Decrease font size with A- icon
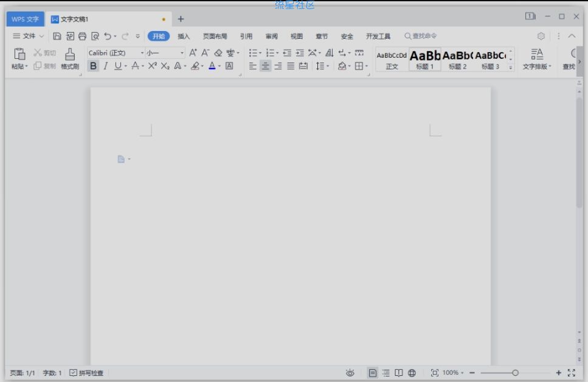 (x=205, y=53)
